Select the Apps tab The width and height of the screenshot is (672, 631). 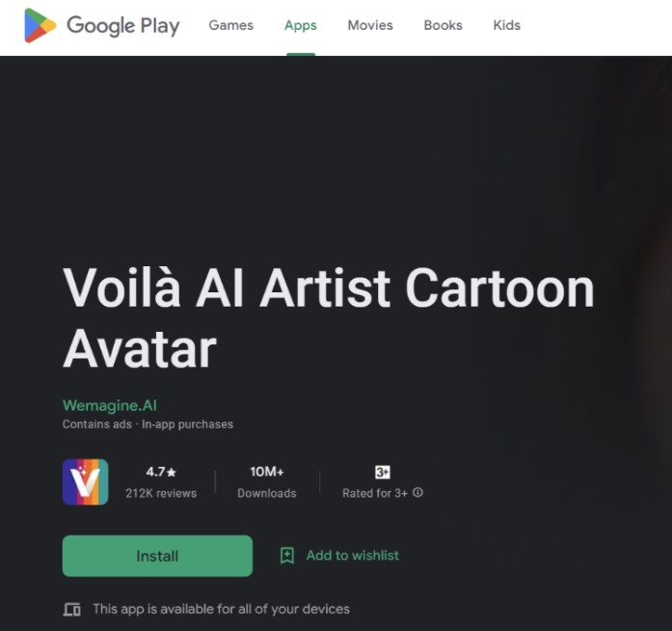(x=301, y=25)
